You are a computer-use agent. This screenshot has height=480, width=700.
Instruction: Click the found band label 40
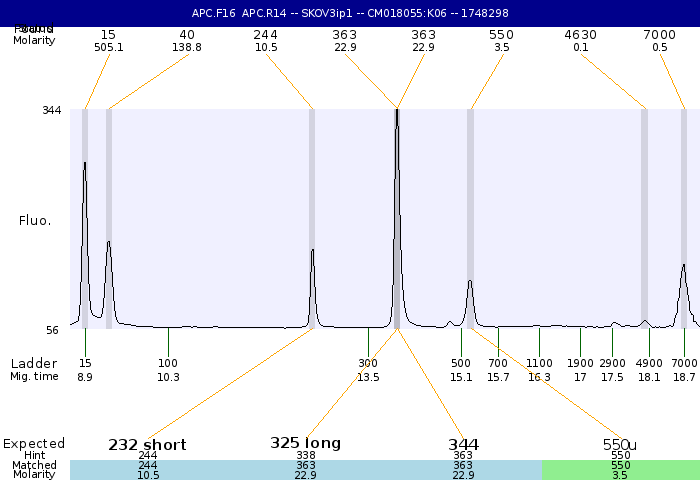(x=187, y=34)
